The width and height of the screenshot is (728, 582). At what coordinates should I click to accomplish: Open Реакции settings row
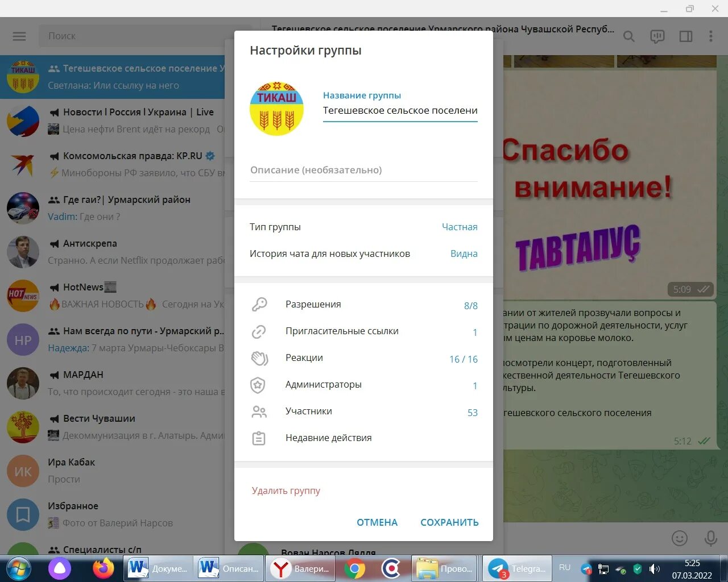(x=363, y=358)
